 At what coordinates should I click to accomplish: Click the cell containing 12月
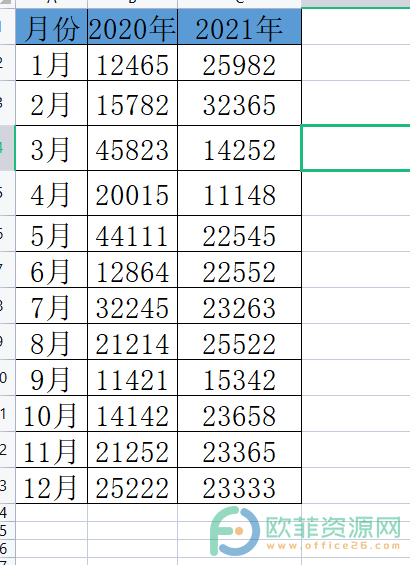pyautogui.click(x=52, y=485)
